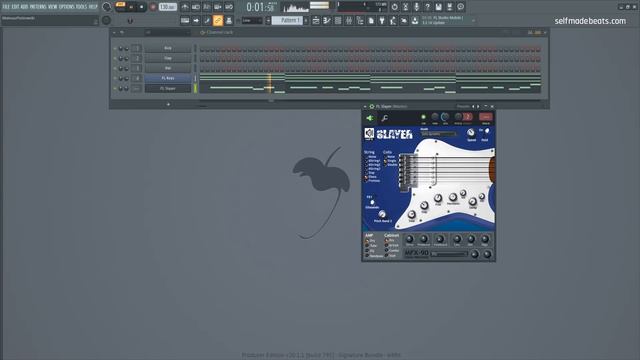
Task: Open the Browser view icon
Action: (x=360, y=20)
